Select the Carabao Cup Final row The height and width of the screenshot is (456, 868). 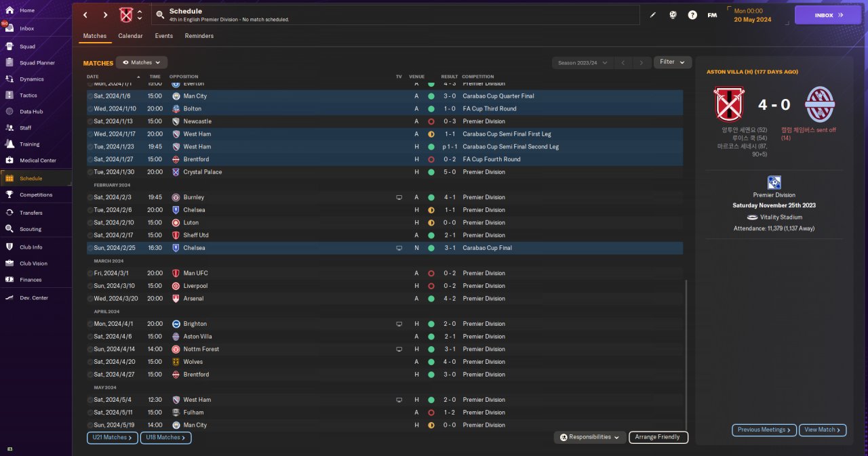pos(384,248)
